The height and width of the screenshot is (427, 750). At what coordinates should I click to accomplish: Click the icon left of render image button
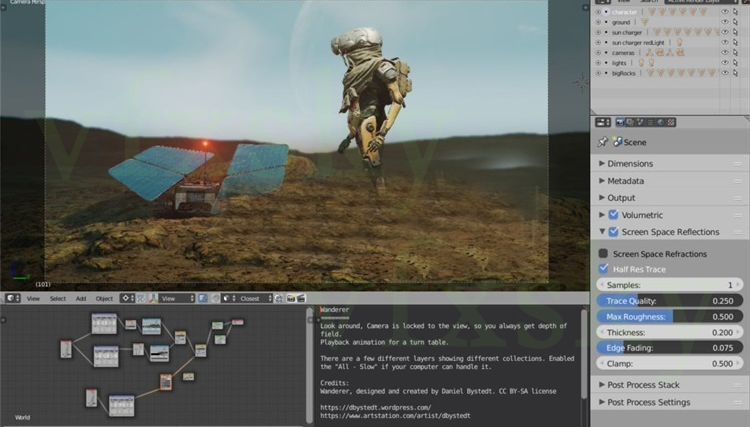(x=279, y=298)
